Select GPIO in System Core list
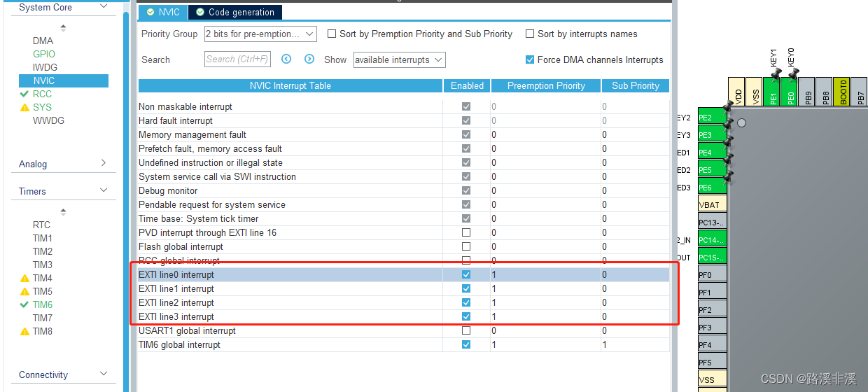 44,54
